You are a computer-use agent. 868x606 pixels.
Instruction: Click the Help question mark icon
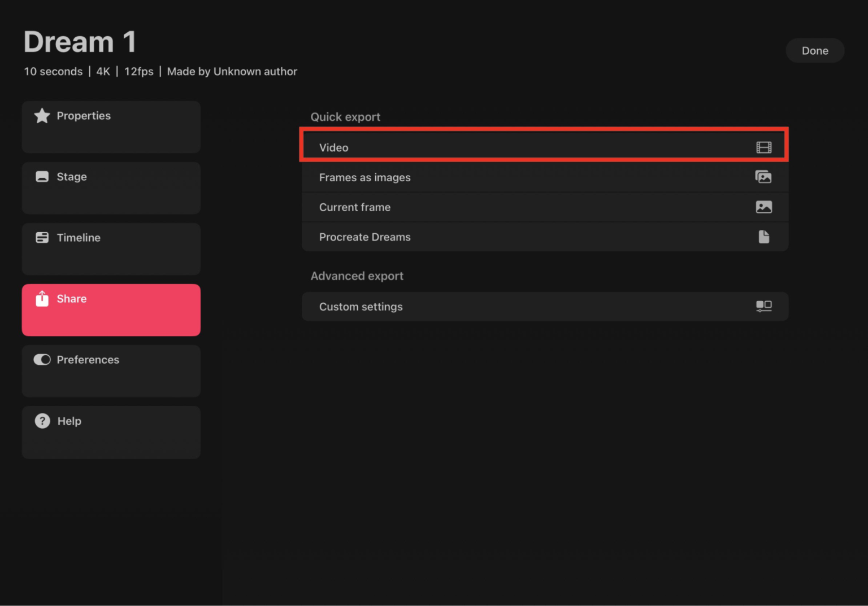coord(42,421)
